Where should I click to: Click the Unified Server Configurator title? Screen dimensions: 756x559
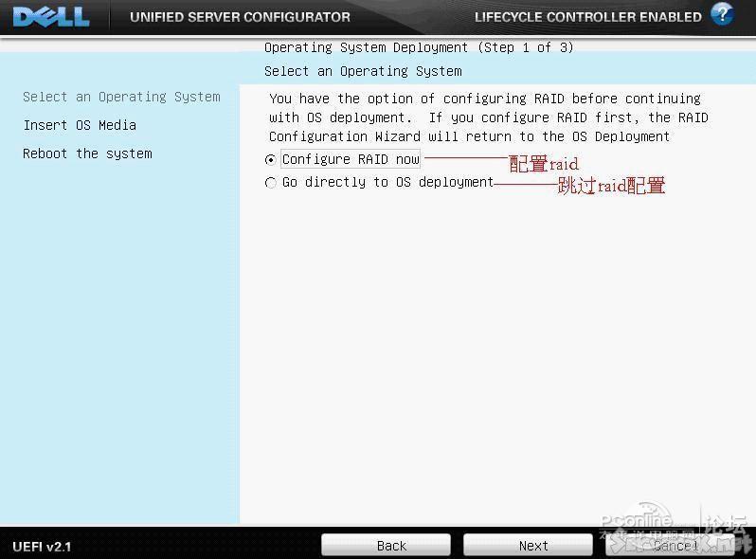(240, 17)
